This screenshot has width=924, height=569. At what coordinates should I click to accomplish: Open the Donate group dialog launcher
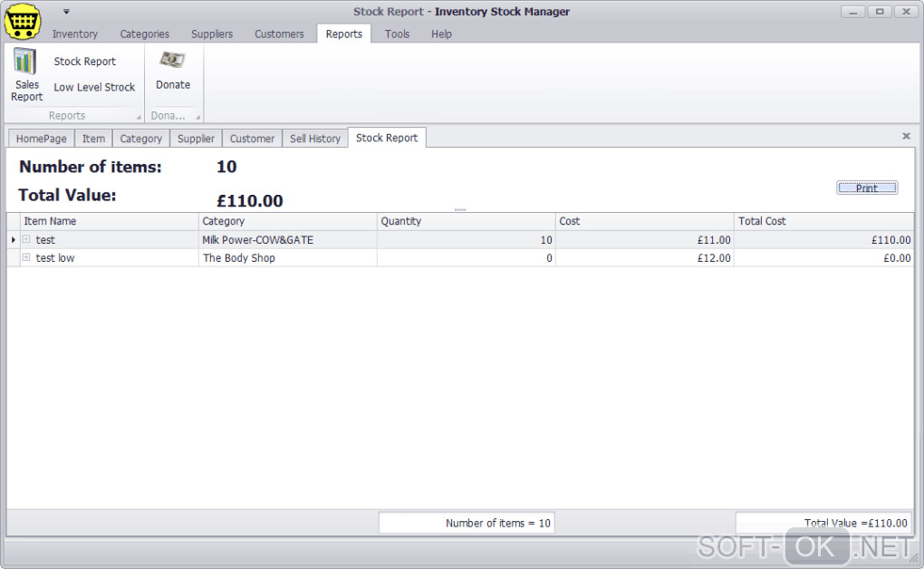coord(198,117)
